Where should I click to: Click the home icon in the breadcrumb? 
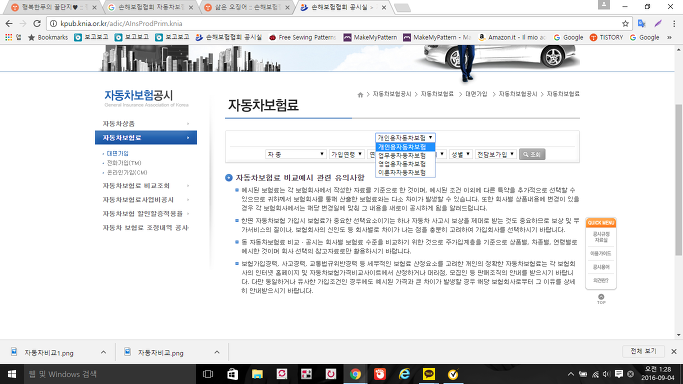(360, 94)
